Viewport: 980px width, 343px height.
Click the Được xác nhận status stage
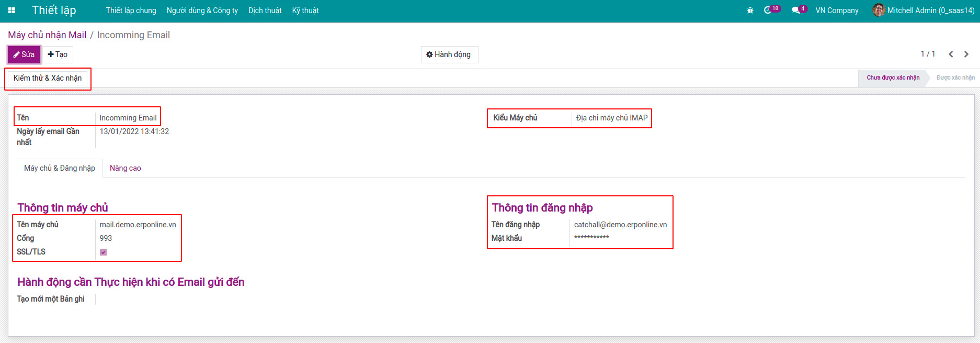955,78
